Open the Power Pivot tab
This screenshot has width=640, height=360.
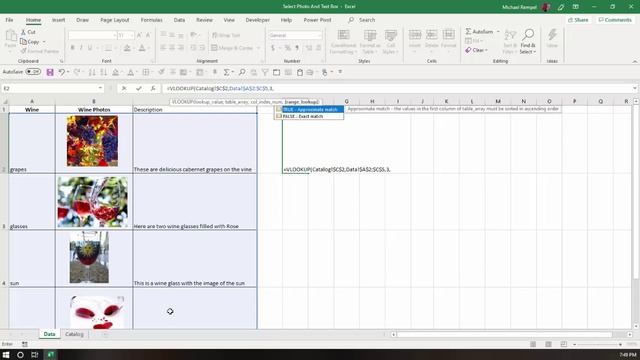pyautogui.click(x=317, y=20)
